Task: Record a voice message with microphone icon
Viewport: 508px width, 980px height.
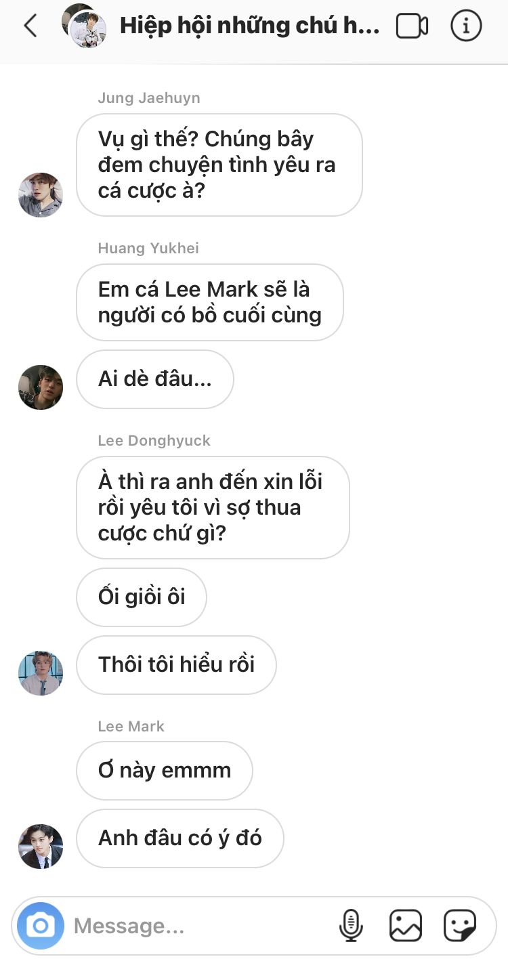Action: tap(351, 926)
